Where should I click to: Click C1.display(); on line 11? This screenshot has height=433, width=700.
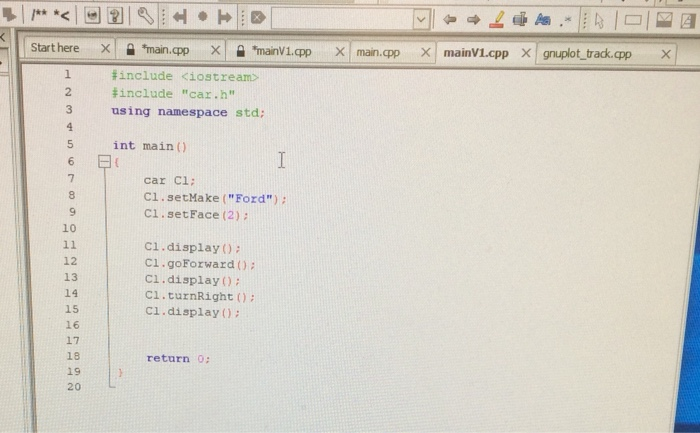click(x=192, y=247)
